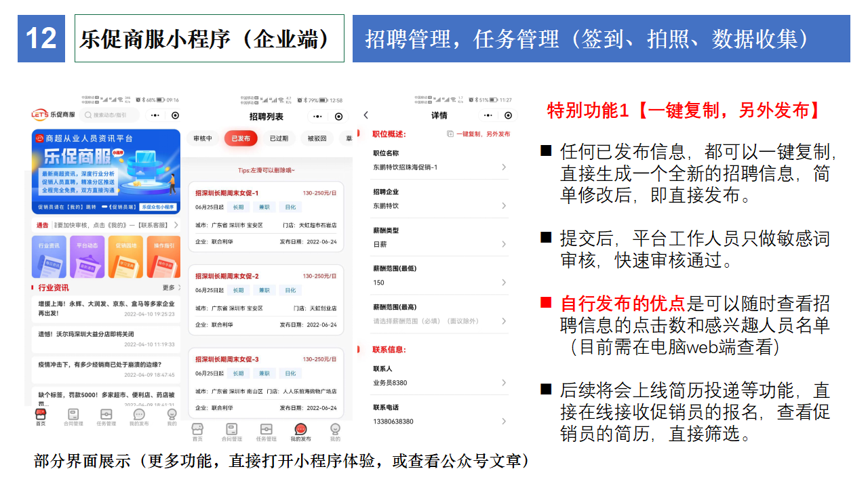
Task: Open the 促销园地 category tile
Action: pos(125,256)
